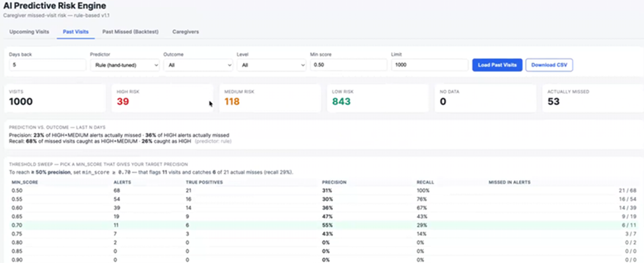Click the 54 alerts cell

tap(117, 200)
